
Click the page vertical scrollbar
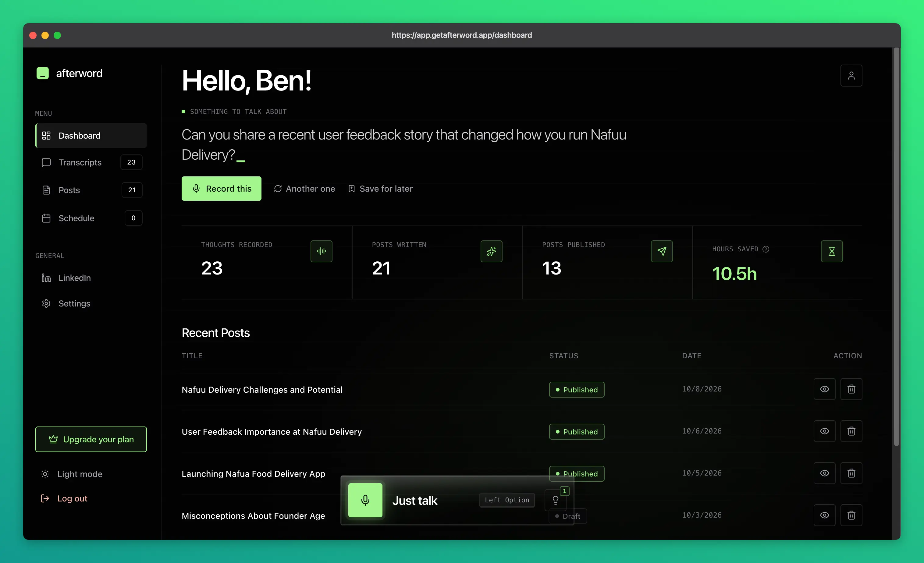pyautogui.click(x=896, y=247)
